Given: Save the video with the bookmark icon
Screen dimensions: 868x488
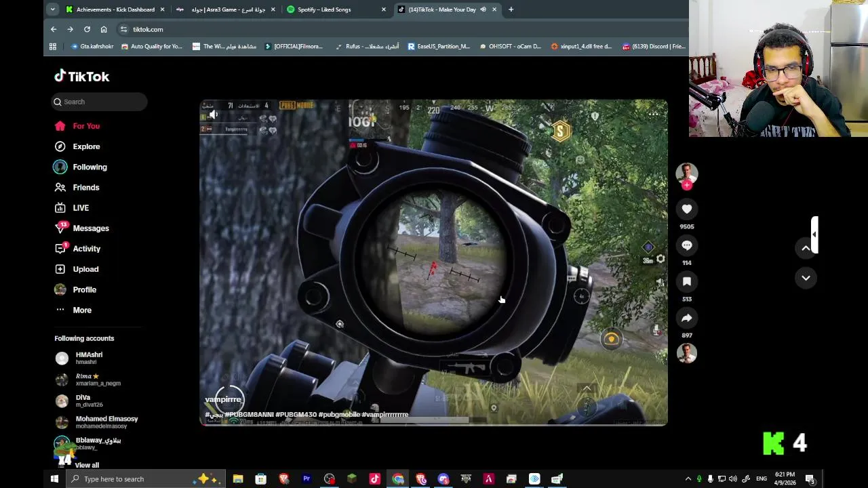Looking at the screenshot, I should tap(687, 281).
